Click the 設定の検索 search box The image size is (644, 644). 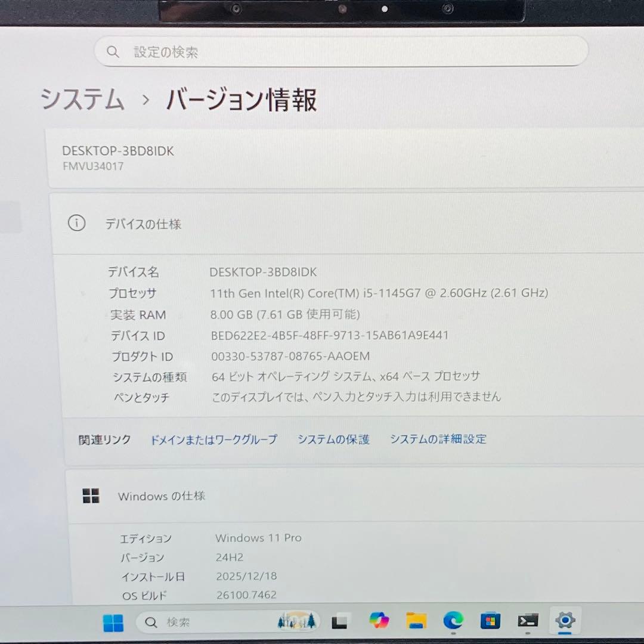341,51
